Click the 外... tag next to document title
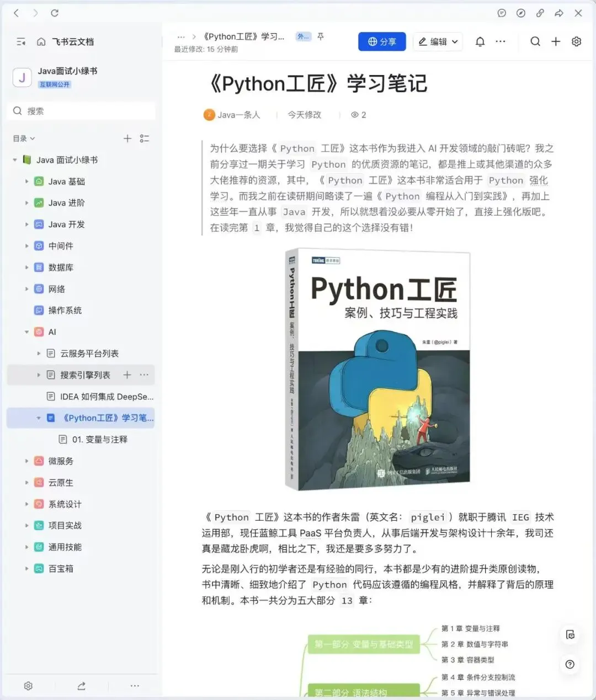The height and width of the screenshot is (700, 596). tap(303, 36)
